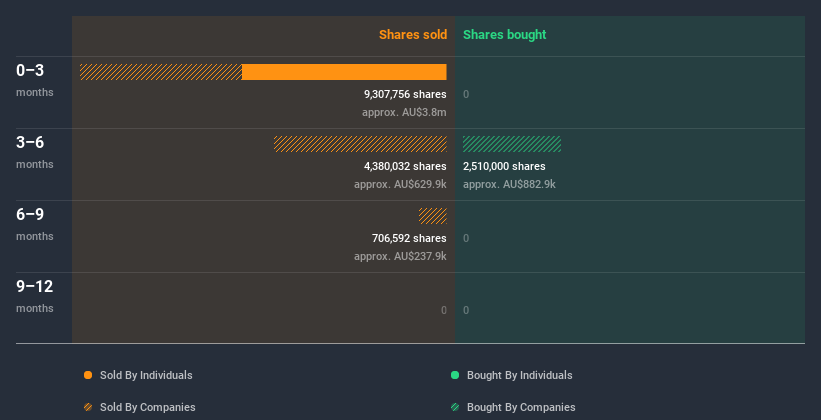Click the Shares sold column header
The image size is (821, 420).
[x=413, y=35]
